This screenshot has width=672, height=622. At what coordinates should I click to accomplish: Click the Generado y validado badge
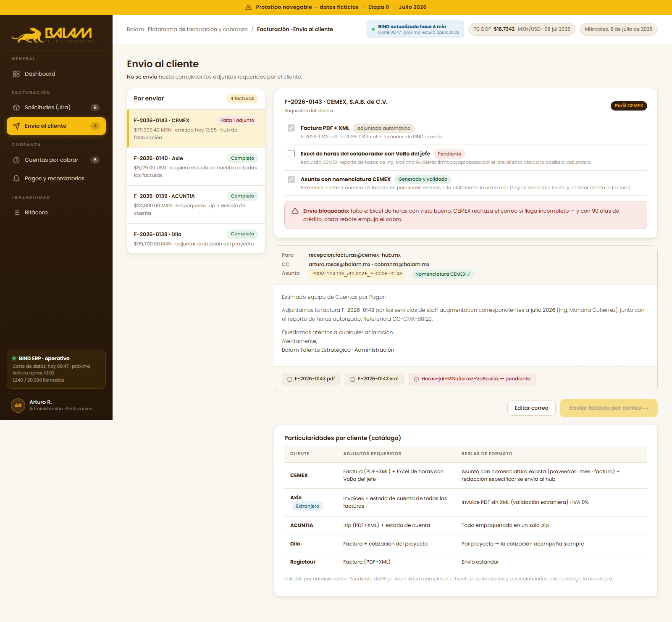(423, 179)
